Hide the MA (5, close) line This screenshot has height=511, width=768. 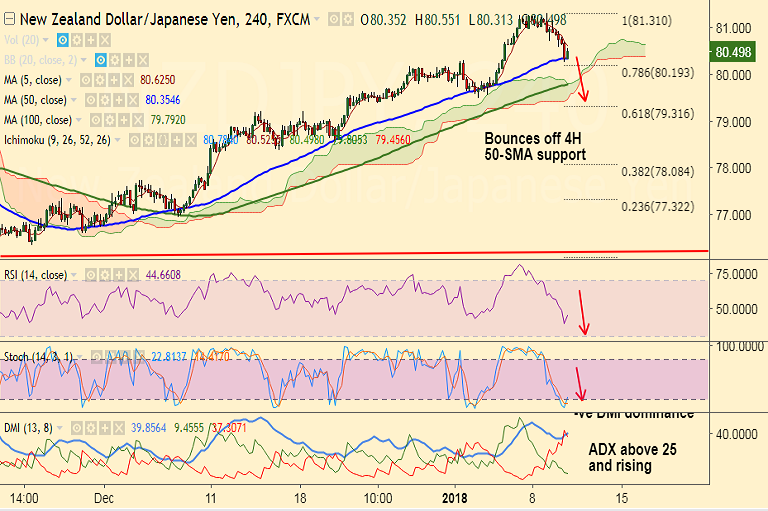[86, 80]
